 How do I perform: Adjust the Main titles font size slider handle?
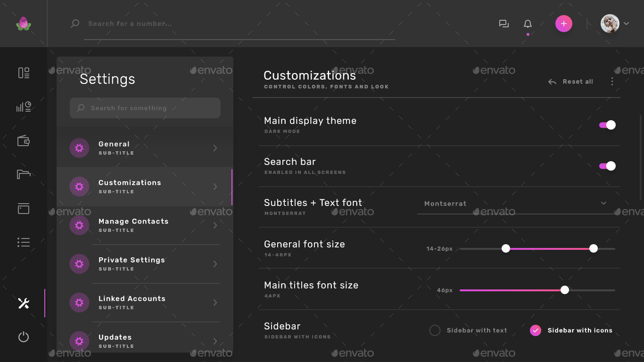(564, 290)
